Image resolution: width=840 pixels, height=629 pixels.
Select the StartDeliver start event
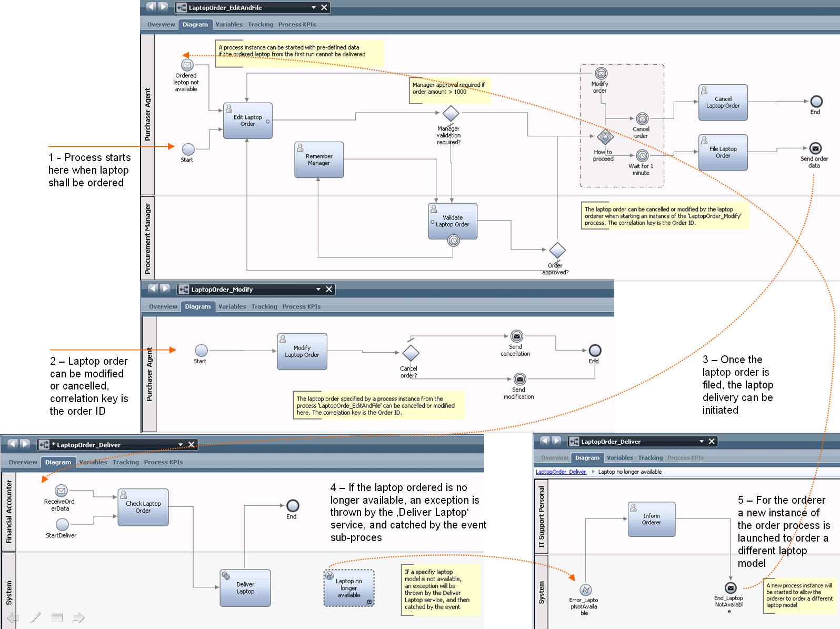(x=62, y=524)
